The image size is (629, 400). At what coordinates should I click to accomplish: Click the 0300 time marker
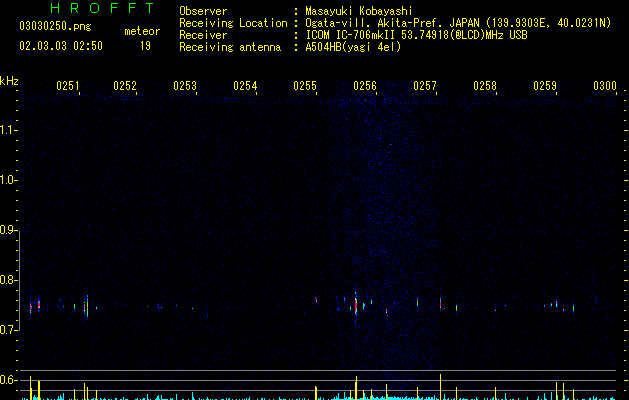pyautogui.click(x=605, y=86)
